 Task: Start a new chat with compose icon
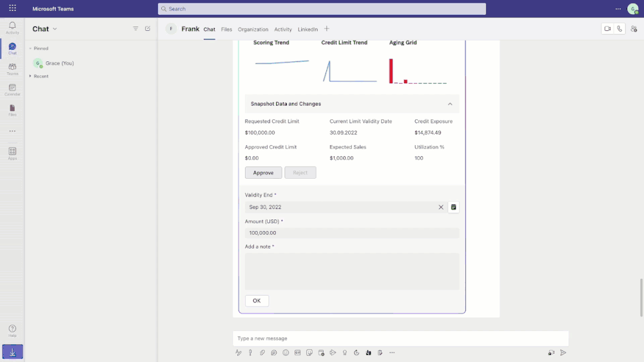pos(148,29)
